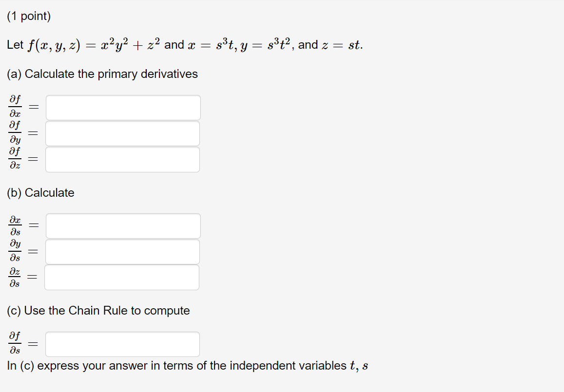This screenshot has height=392, width=564.
Task: Click the ∂f/∂z fraction label
Action: (x=15, y=159)
